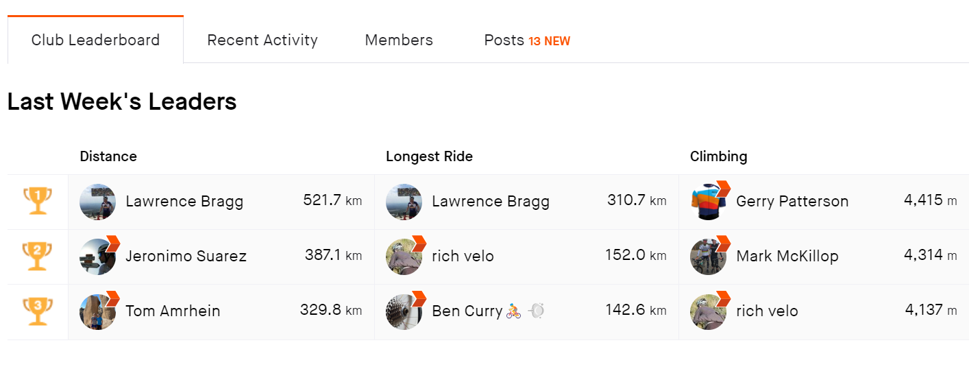Open the Members tab
Image resolution: width=980 pixels, height=369 pixels.
click(x=399, y=40)
